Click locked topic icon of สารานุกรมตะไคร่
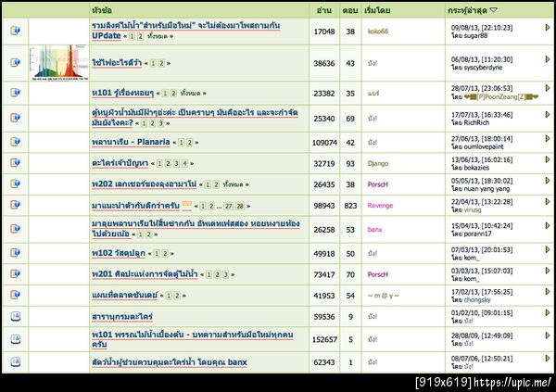556x392 pixels. (15, 316)
